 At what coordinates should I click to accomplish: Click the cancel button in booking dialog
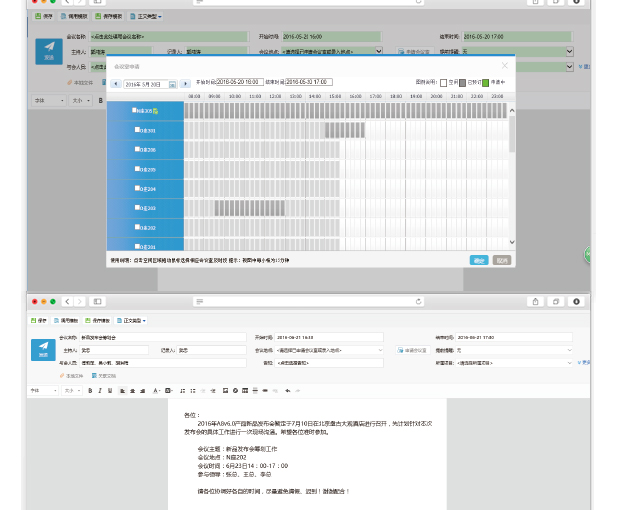[502, 260]
